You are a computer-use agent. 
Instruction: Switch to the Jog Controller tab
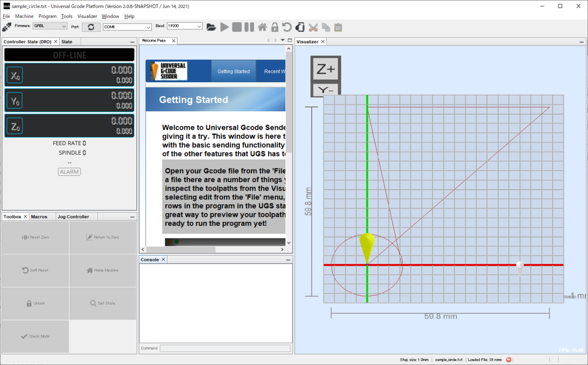click(73, 217)
